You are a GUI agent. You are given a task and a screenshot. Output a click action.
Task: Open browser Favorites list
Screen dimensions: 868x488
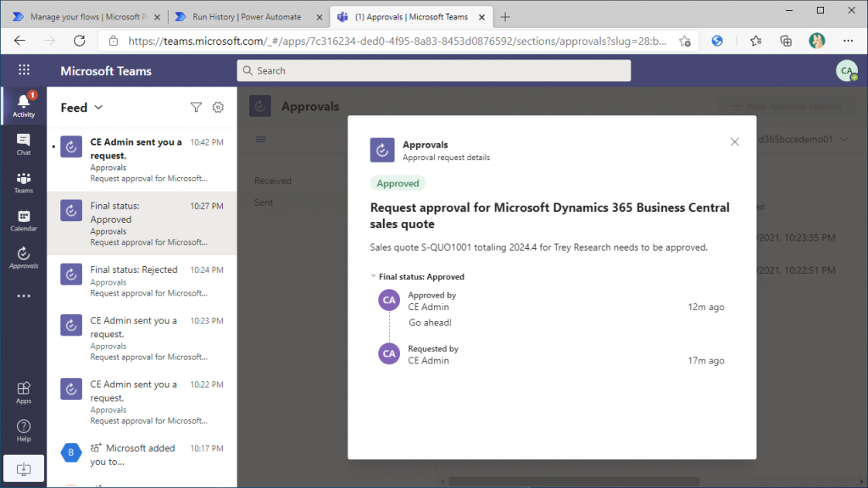click(x=755, y=41)
